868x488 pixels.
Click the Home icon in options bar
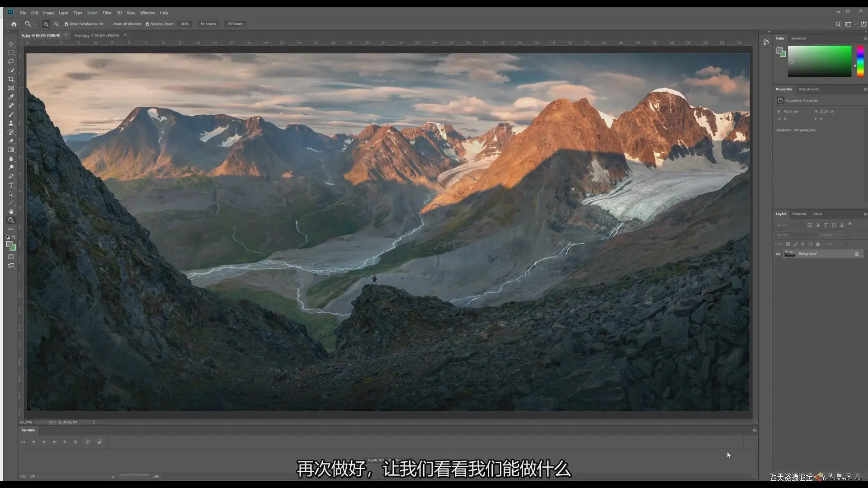(14, 24)
